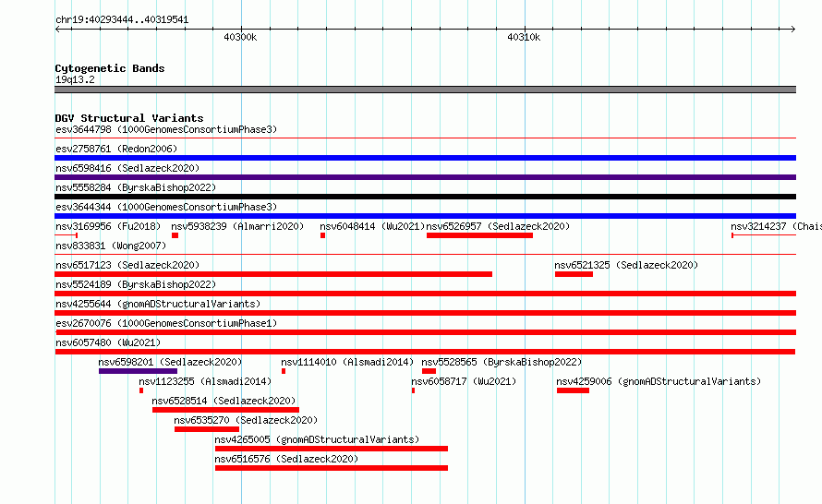
Task: Click the nsv5524189 (ByrskaBishop2022) label
Action: (x=136, y=284)
